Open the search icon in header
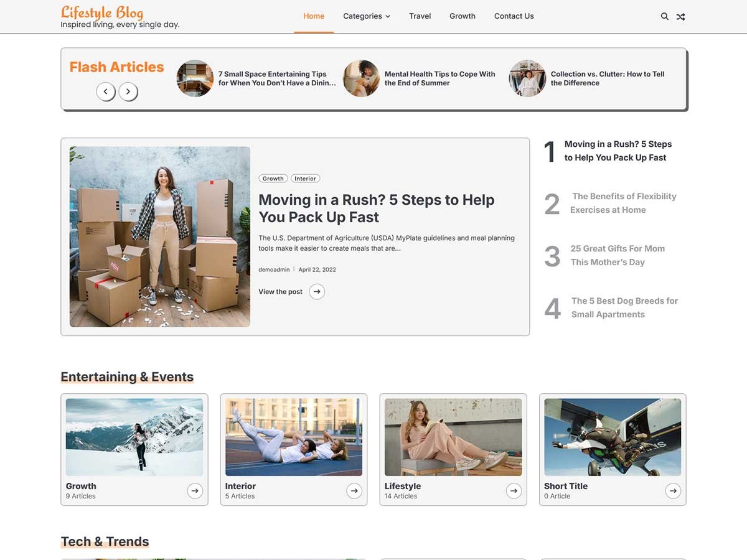The image size is (747, 560). 665,16
